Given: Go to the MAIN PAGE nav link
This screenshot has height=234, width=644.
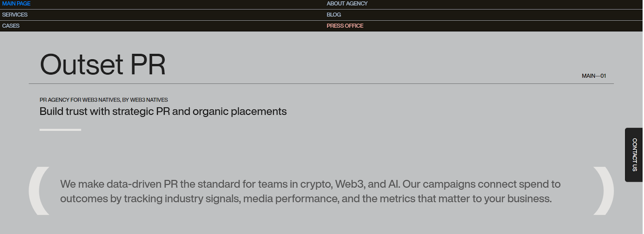Looking at the screenshot, I should (x=16, y=4).
